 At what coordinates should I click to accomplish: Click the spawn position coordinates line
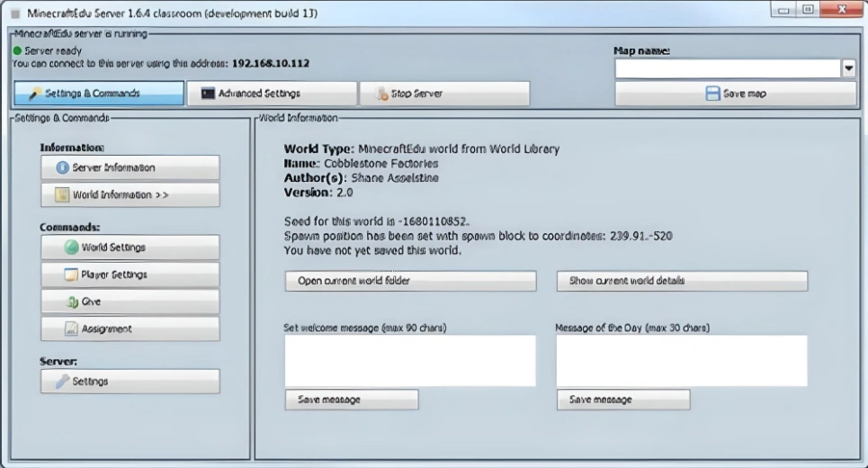(479, 236)
